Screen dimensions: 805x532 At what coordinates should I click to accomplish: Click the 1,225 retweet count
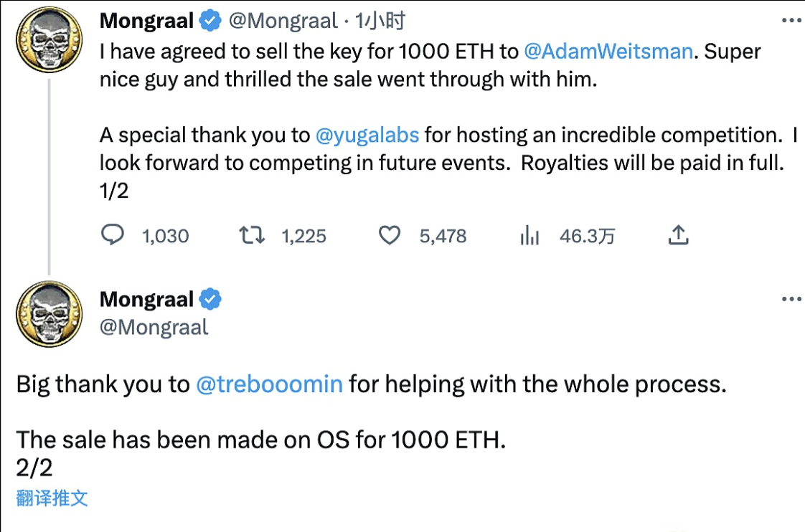303,236
